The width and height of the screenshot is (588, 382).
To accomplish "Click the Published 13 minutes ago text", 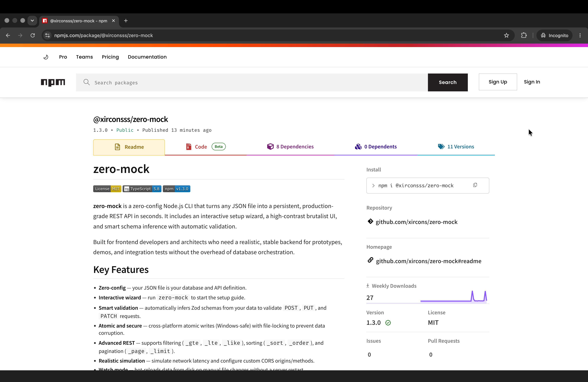I will (177, 130).
